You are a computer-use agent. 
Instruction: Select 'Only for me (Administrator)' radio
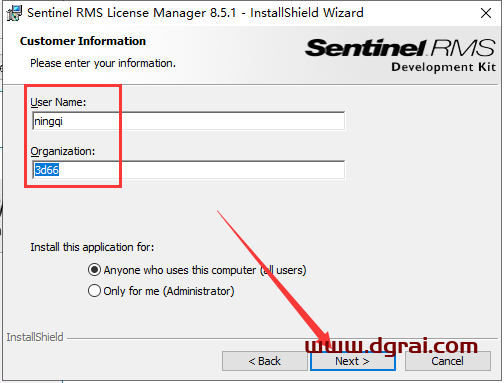(x=94, y=291)
